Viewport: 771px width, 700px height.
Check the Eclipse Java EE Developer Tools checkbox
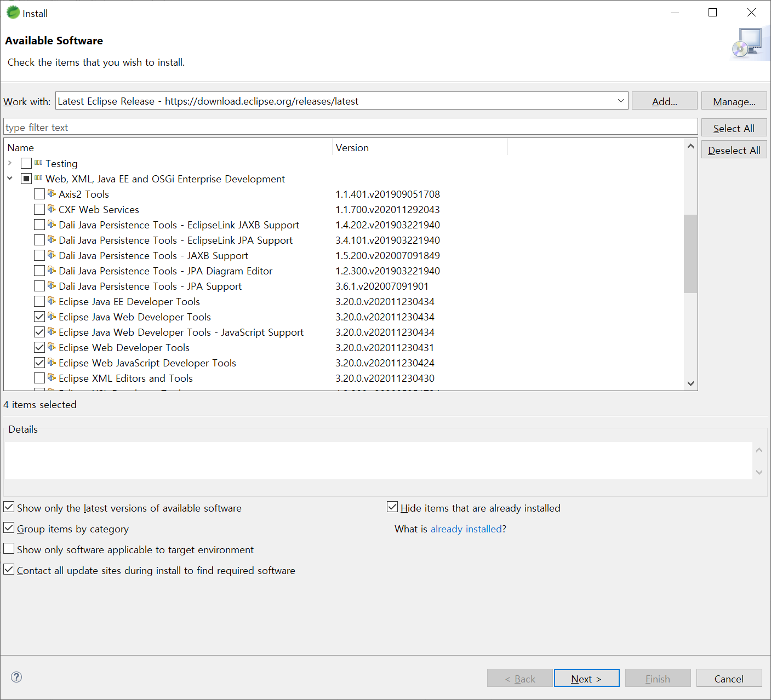point(39,301)
